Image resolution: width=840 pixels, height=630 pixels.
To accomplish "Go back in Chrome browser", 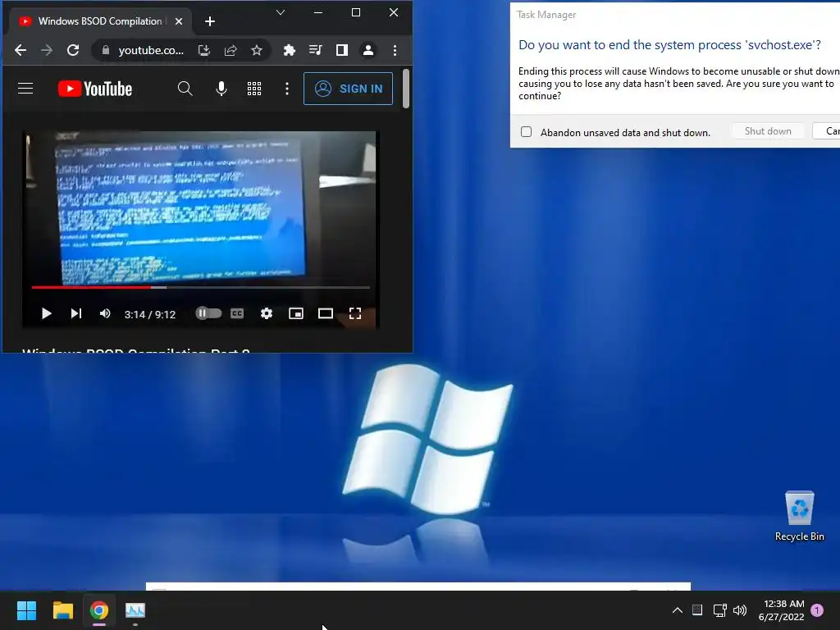I will coord(21,50).
